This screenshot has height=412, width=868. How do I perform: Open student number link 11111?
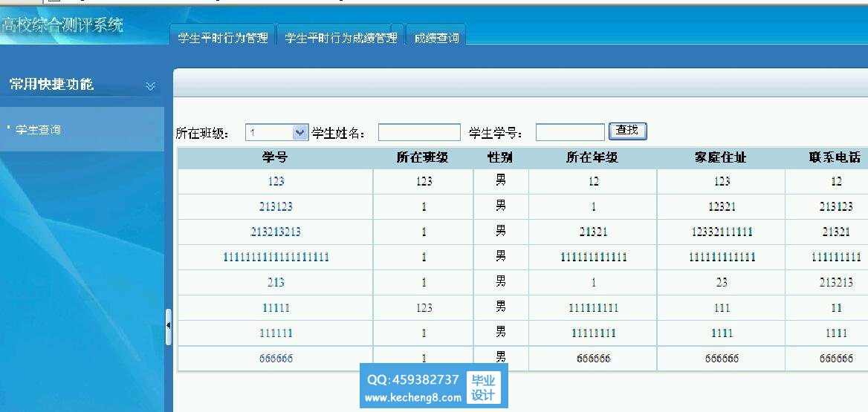tap(276, 308)
